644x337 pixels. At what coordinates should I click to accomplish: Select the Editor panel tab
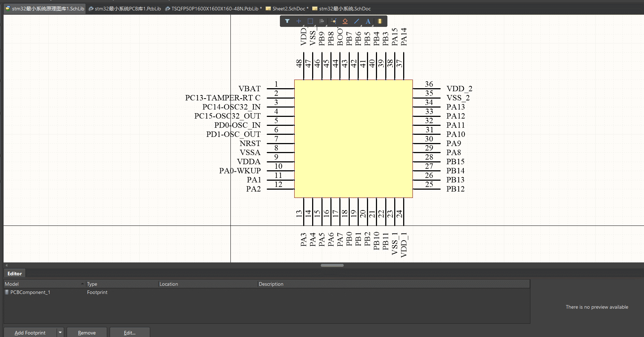[15, 274]
